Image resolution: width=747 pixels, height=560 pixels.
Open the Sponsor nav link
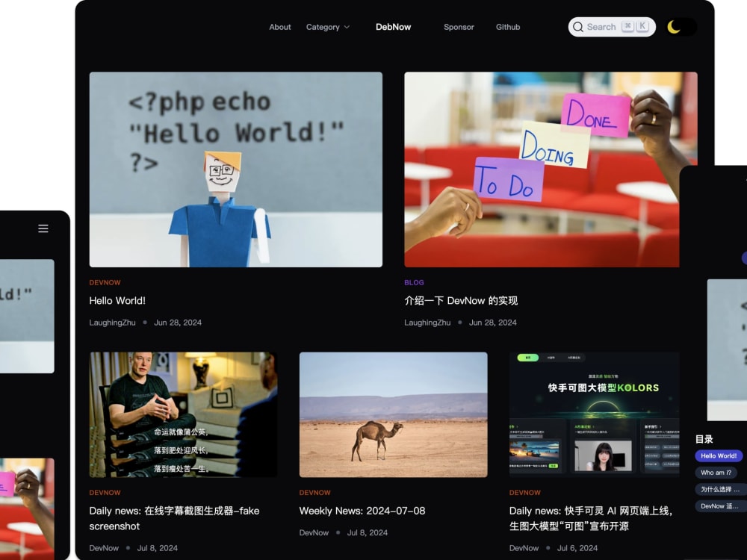point(459,27)
